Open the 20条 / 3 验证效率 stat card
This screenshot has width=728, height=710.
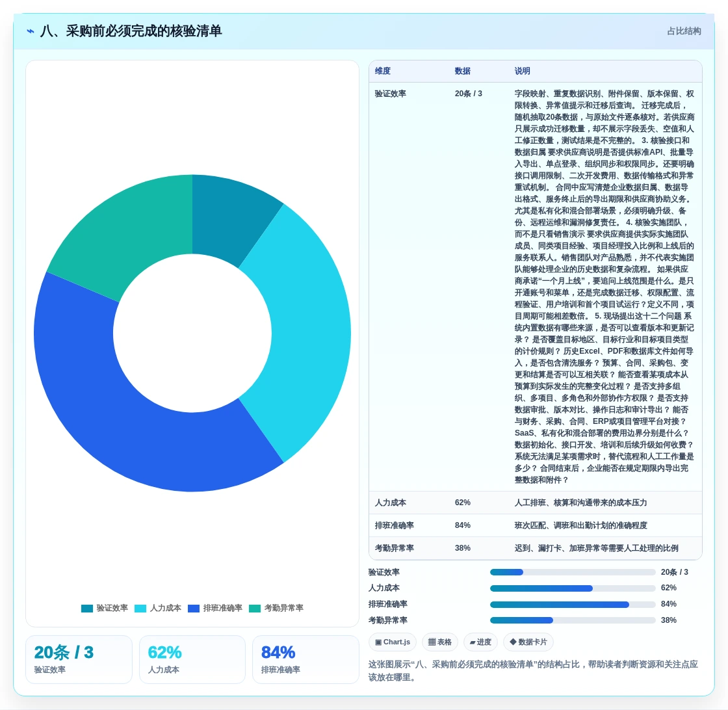(x=79, y=660)
